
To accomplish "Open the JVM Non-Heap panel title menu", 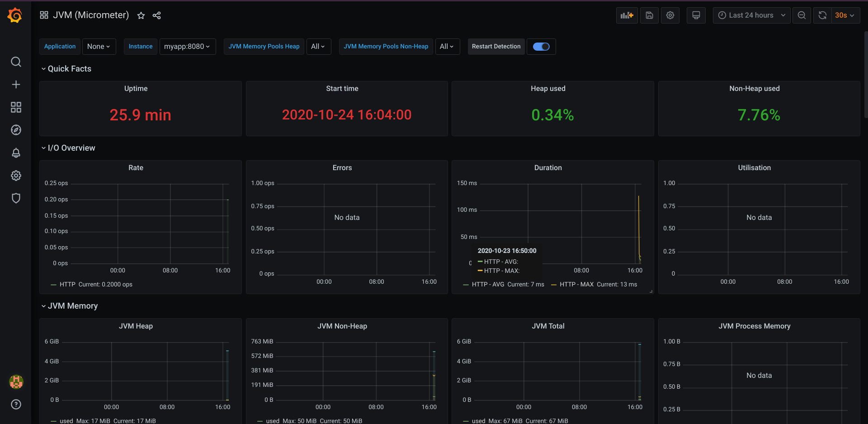I will [x=342, y=326].
